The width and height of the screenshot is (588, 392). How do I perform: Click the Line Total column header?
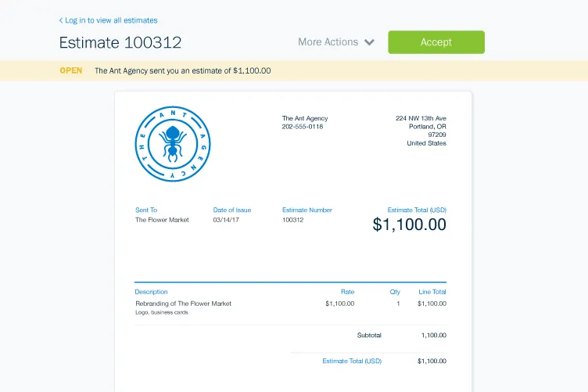coord(432,292)
